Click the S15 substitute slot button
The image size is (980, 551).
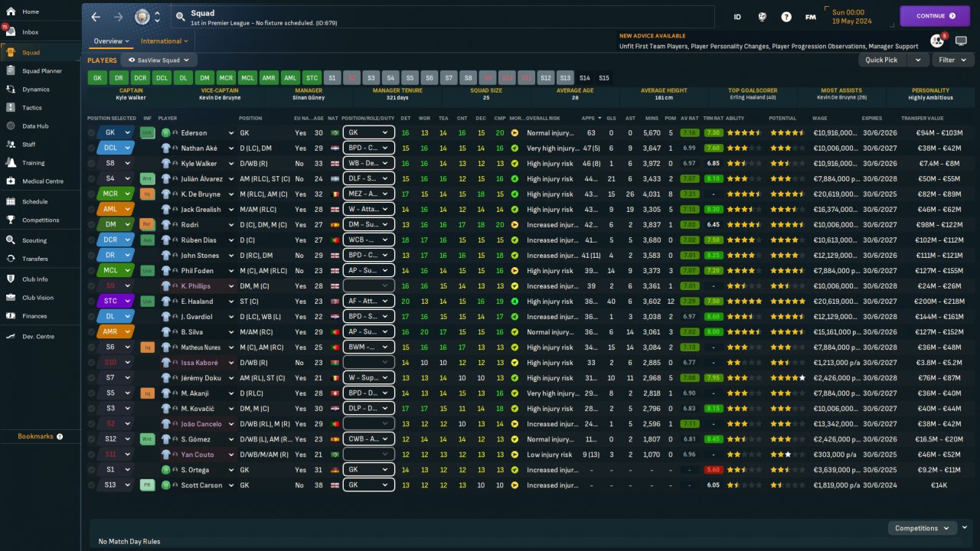pyautogui.click(x=604, y=78)
